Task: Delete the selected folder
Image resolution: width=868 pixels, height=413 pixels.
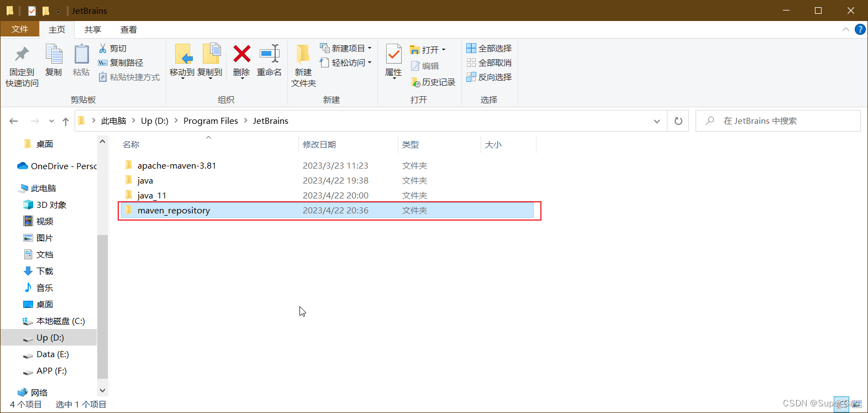Action: [x=241, y=61]
